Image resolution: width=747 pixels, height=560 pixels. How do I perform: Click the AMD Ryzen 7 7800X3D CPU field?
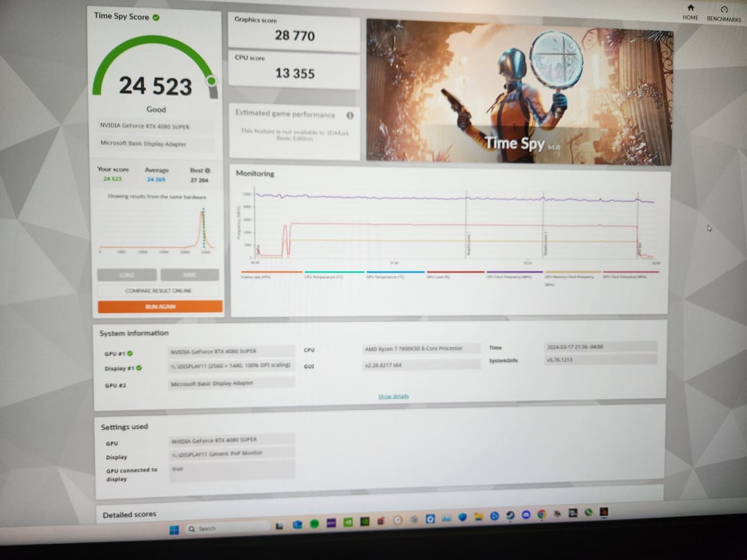point(421,348)
